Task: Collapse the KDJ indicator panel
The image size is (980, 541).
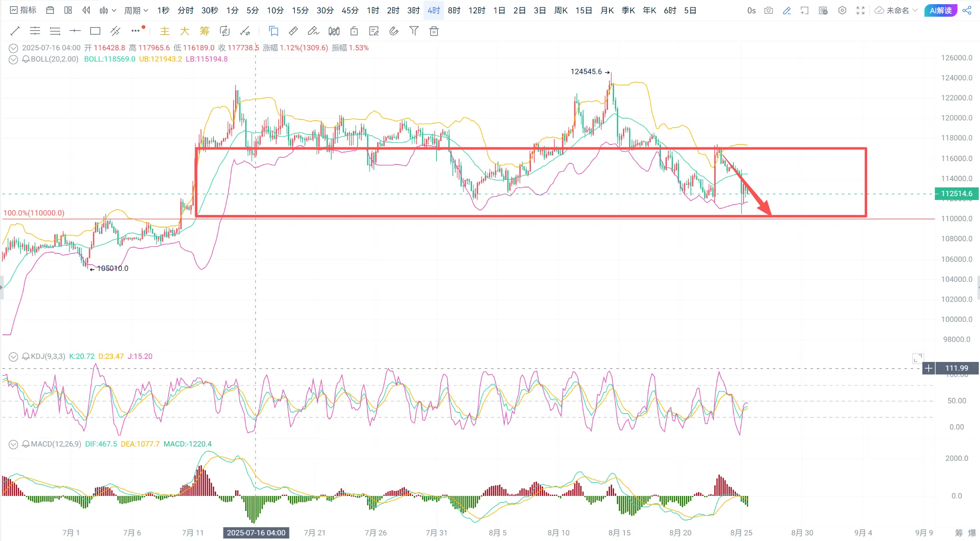Action: [x=13, y=356]
